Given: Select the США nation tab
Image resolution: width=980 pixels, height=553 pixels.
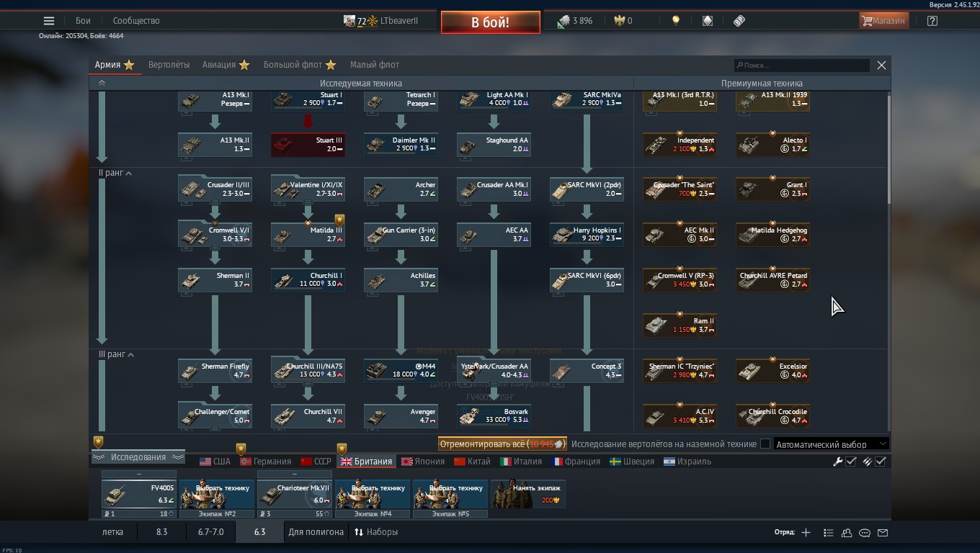Looking at the screenshot, I should coord(215,462).
